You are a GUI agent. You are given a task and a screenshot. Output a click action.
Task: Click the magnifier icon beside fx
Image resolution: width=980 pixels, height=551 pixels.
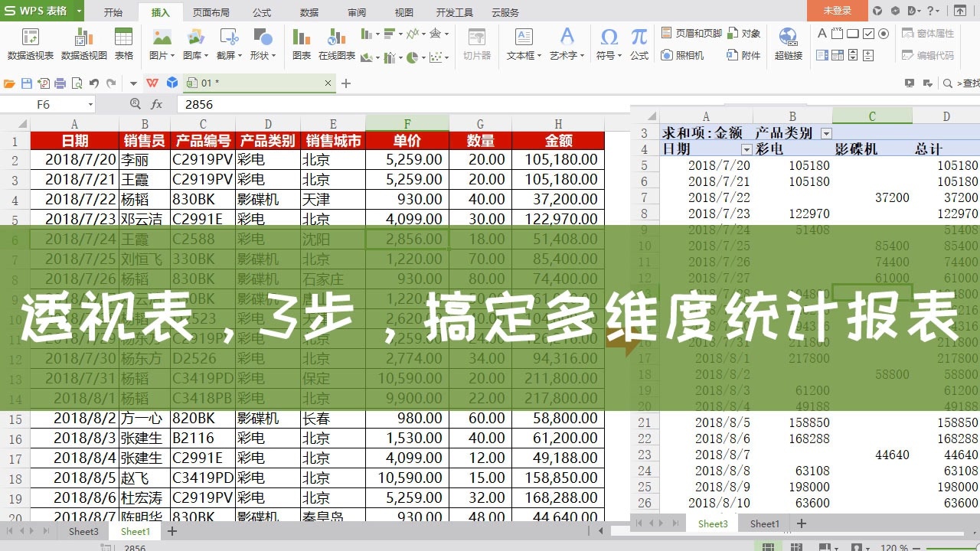[x=136, y=104]
